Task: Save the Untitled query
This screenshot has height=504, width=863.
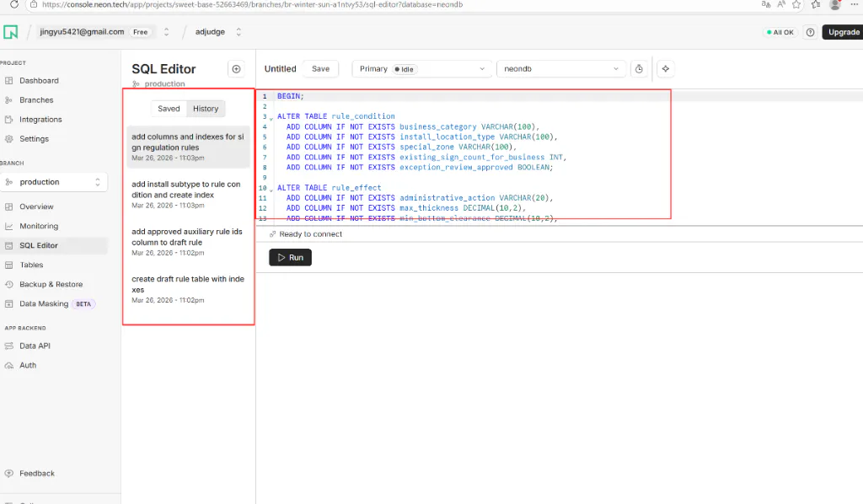Action: point(321,69)
